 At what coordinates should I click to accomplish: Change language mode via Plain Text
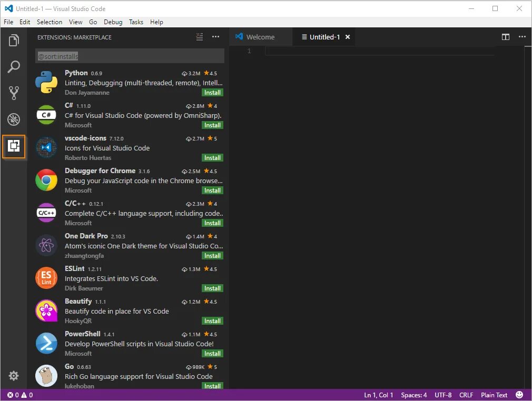[494, 395]
